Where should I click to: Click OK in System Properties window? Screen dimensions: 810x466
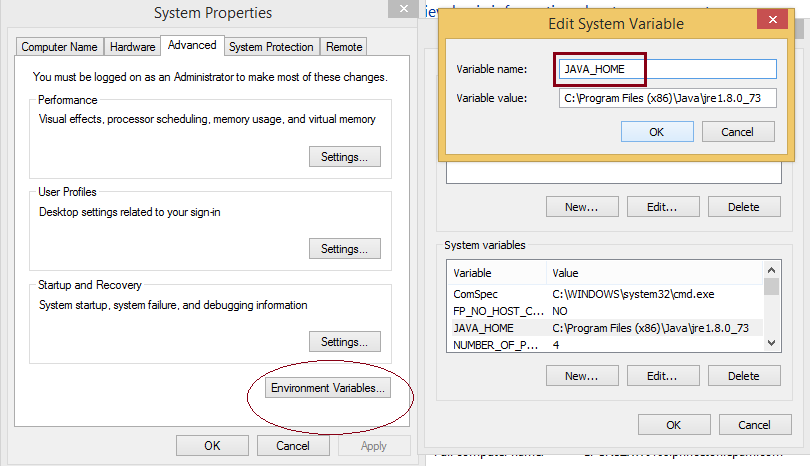[x=212, y=445]
